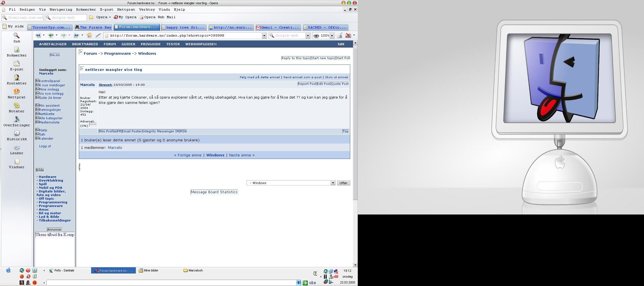
Task: Toggle image display with the eye icon
Action: pos(316,36)
